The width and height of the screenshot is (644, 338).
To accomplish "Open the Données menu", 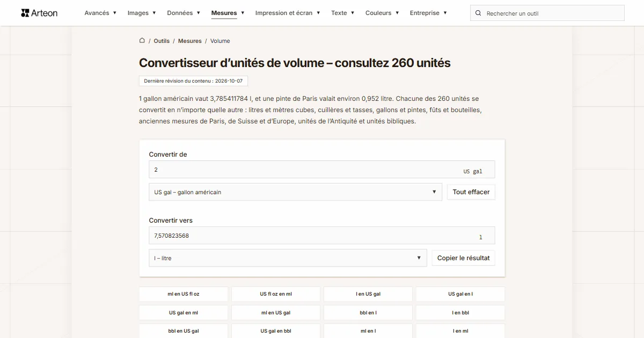I will (x=184, y=13).
